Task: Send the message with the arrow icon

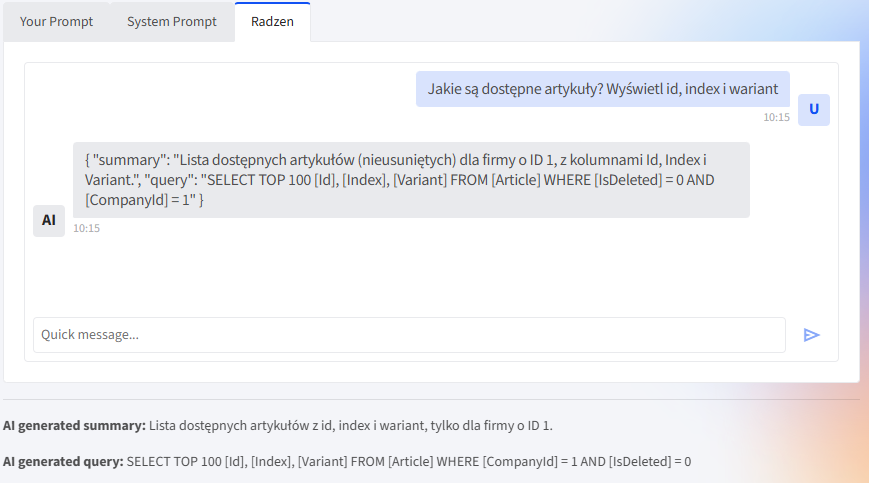Action: pyautogui.click(x=811, y=335)
